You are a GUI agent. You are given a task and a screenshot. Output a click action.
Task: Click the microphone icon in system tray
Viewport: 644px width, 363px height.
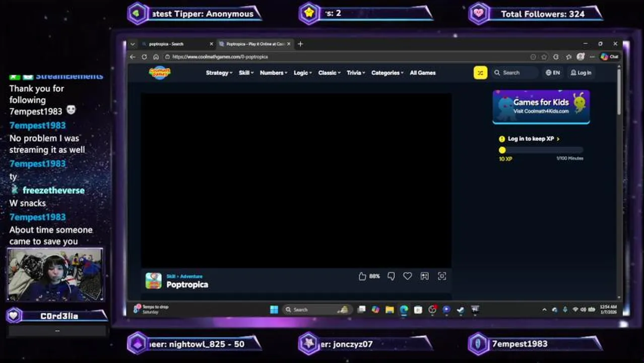[565, 310]
